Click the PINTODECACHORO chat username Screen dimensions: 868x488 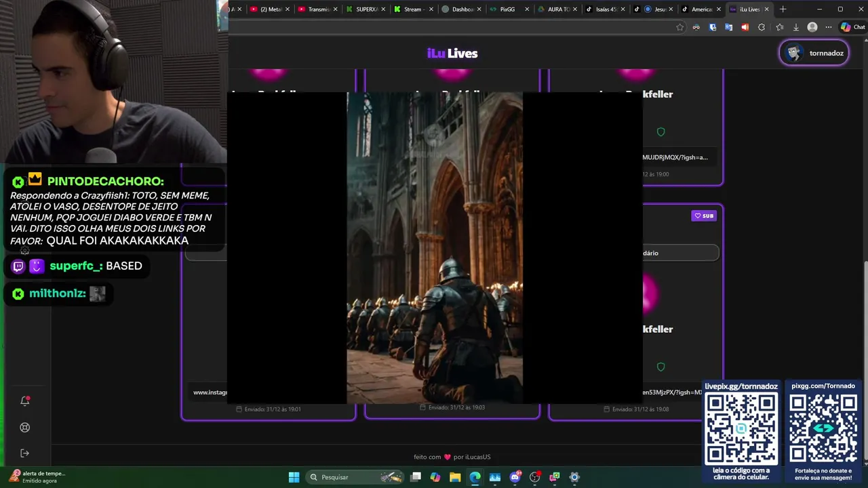[x=105, y=181]
